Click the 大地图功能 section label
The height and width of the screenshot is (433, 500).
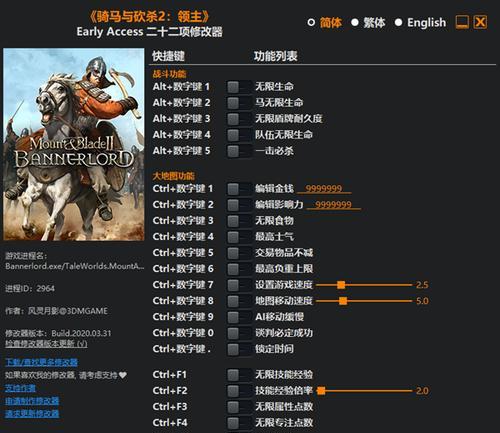(x=174, y=176)
